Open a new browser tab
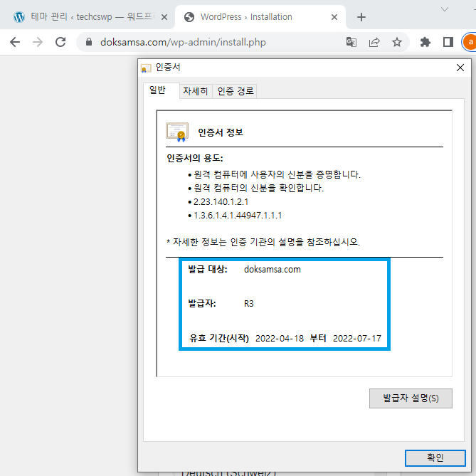This screenshot has width=476, height=476. click(361, 17)
